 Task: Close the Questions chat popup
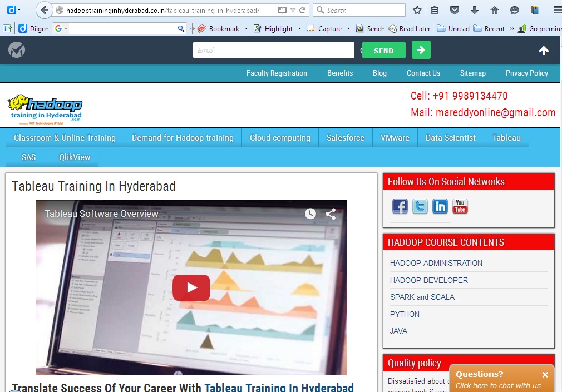click(x=545, y=375)
